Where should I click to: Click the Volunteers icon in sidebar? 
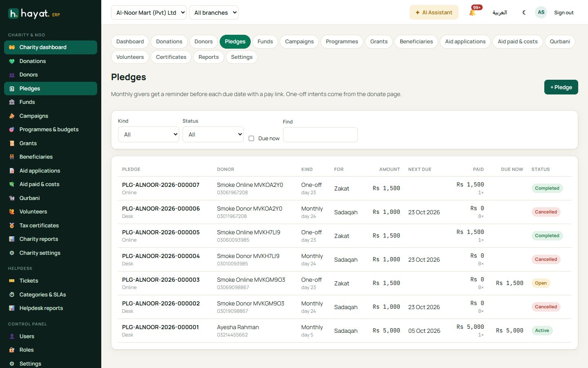12,212
